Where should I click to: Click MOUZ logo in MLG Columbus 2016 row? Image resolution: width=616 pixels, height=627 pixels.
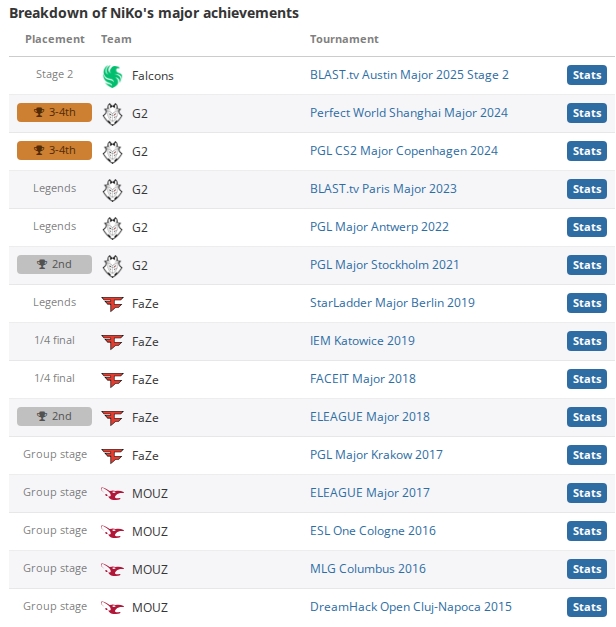112,569
